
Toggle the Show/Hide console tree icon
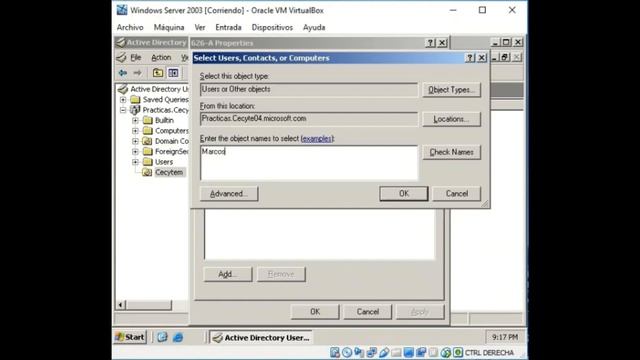[x=173, y=73]
